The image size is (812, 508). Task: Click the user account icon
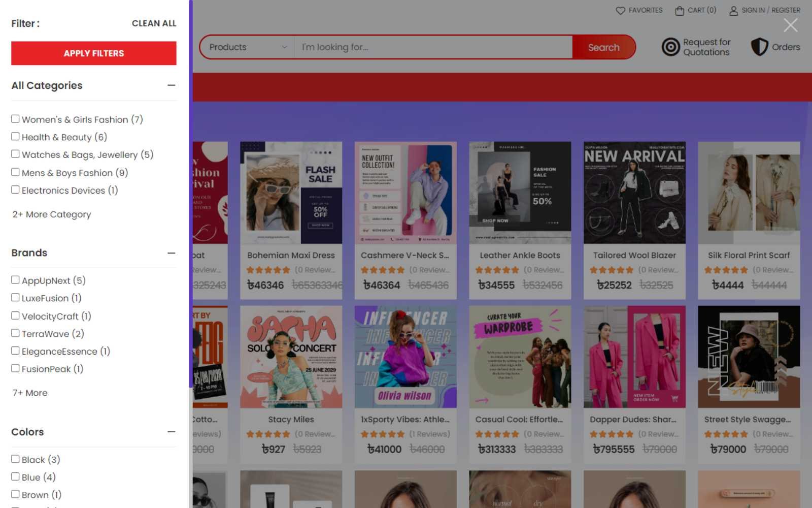point(733,11)
